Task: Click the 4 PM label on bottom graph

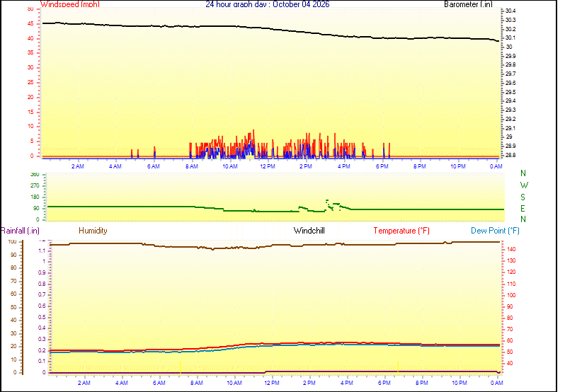Action: click(347, 383)
